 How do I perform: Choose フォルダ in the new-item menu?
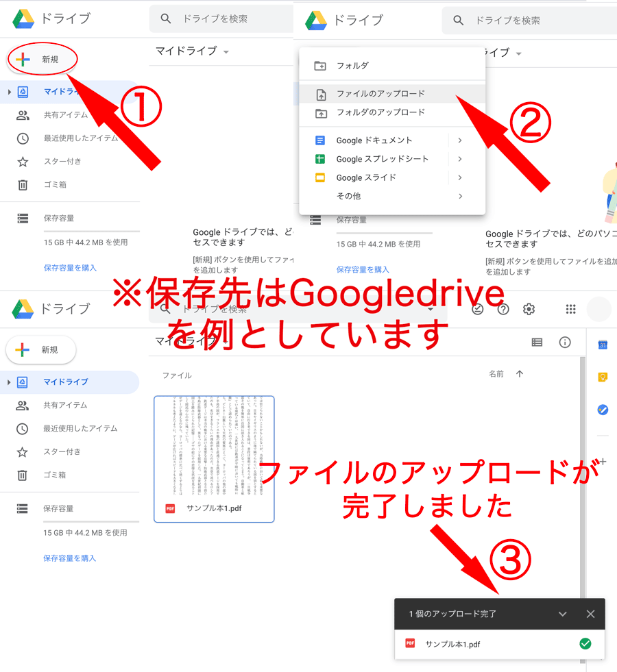(x=392, y=66)
